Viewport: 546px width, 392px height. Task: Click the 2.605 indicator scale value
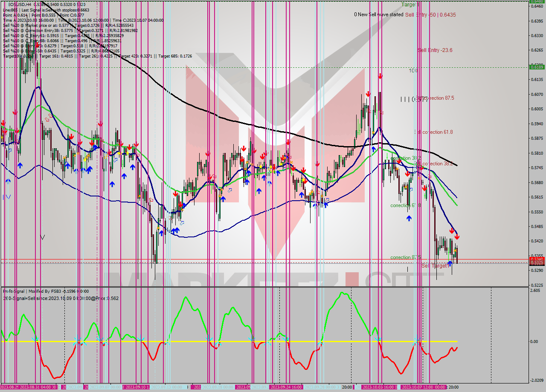click(x=535, y=291)
